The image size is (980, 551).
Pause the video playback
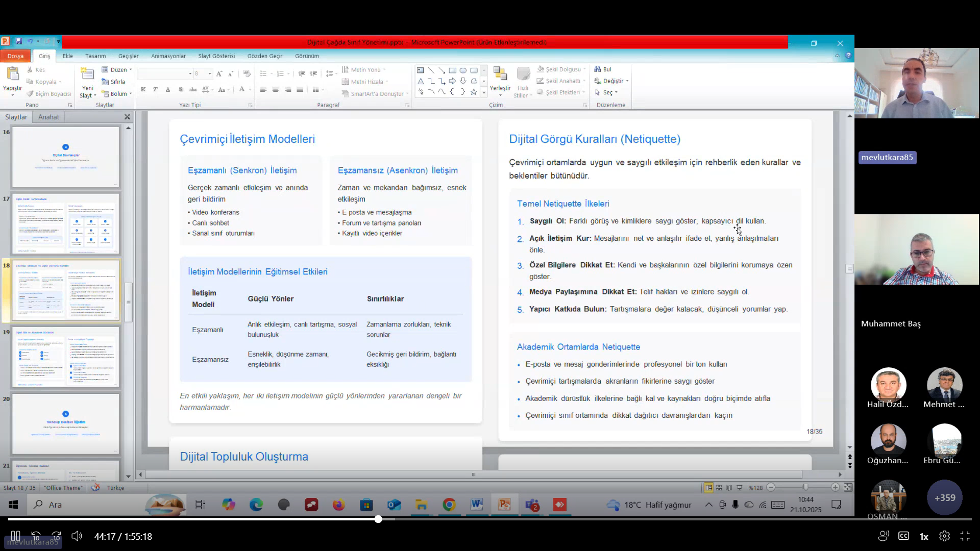click(x=15, y=536)
